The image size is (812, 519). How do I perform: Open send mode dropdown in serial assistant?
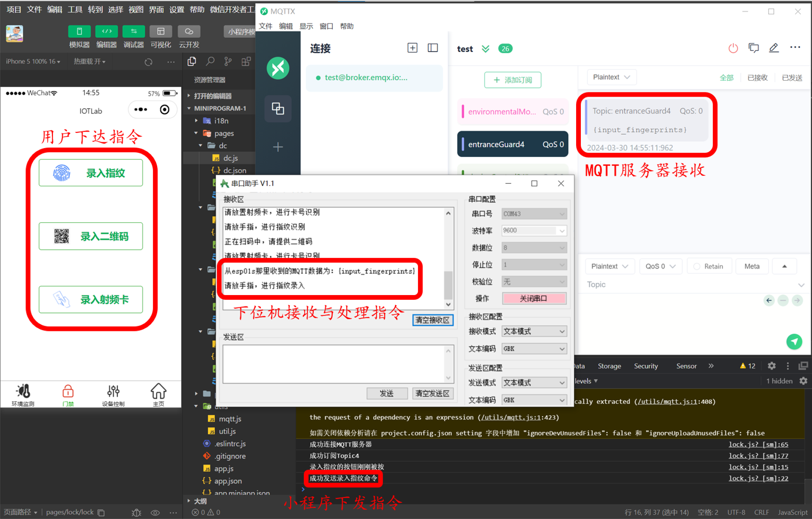534,383
